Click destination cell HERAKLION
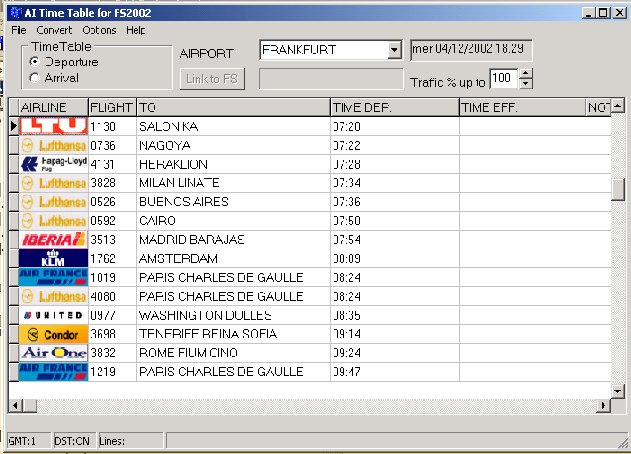Screen dimensions: 631x454 233,164
